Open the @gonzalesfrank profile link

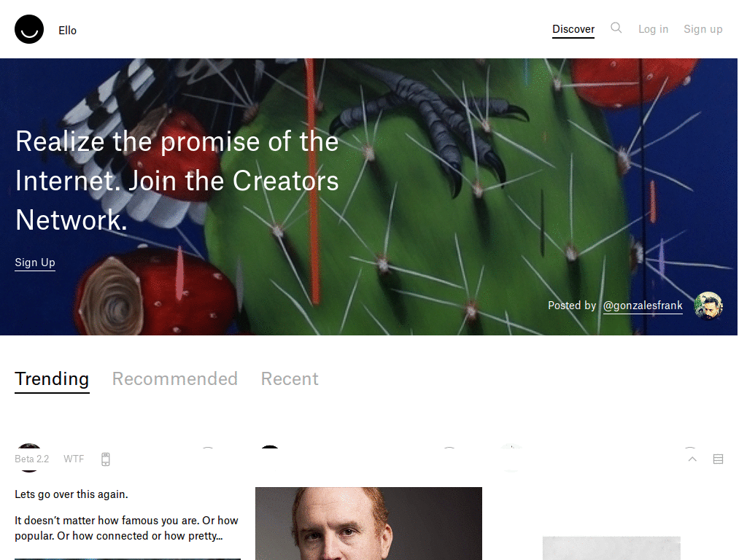[x=643, y=306]
